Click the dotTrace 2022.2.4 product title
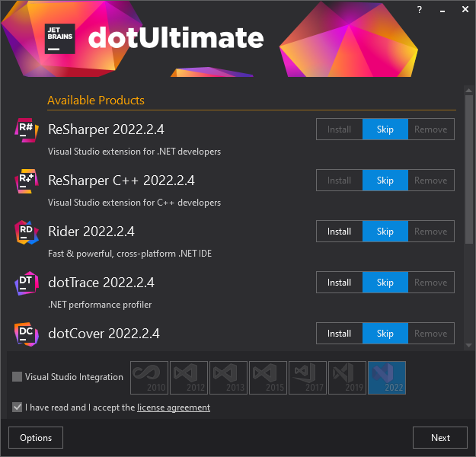 101,283
